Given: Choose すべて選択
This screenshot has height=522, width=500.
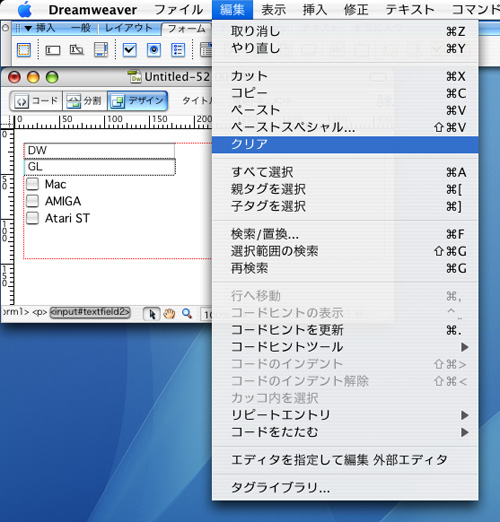Looking at the screenshot, I should [345, 172].
